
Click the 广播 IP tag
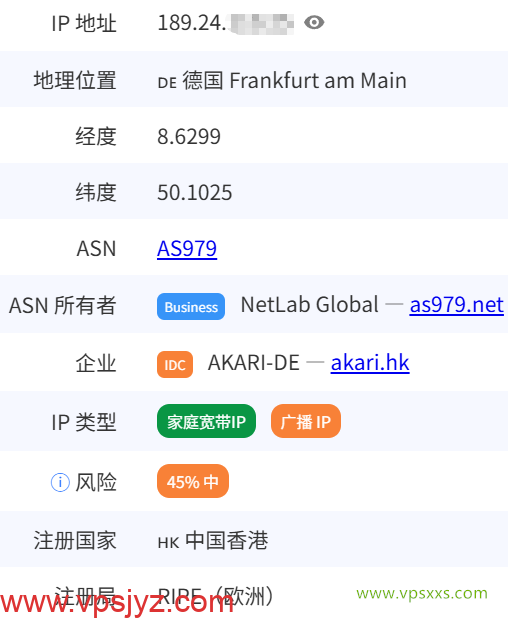[305, 421]
